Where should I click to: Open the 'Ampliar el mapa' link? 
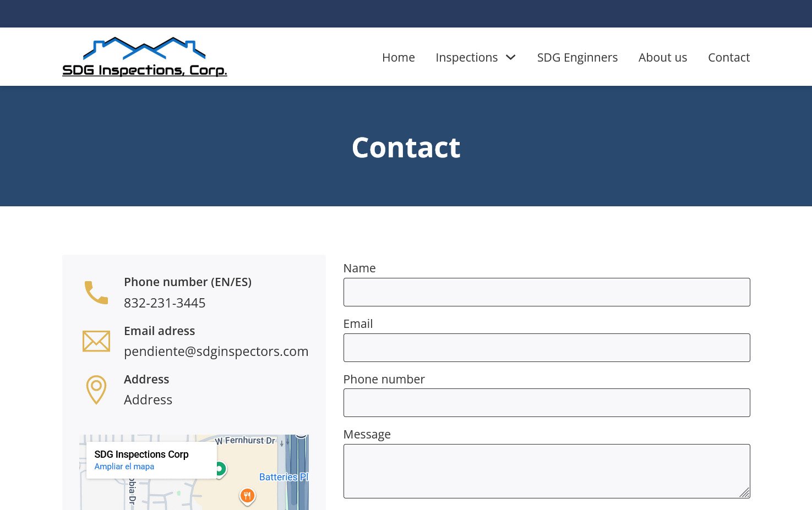[x=124, y=467]
